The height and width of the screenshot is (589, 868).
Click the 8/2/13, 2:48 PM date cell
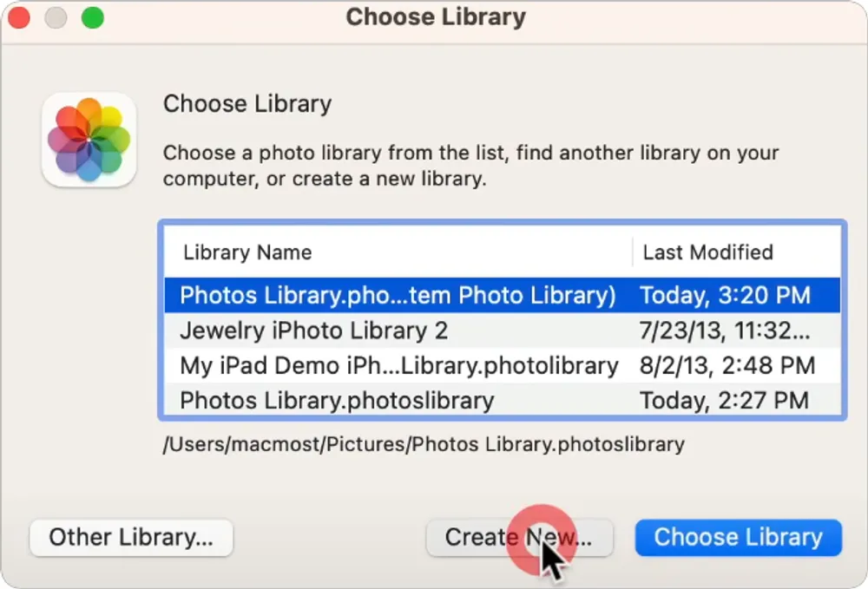point(727,365)
